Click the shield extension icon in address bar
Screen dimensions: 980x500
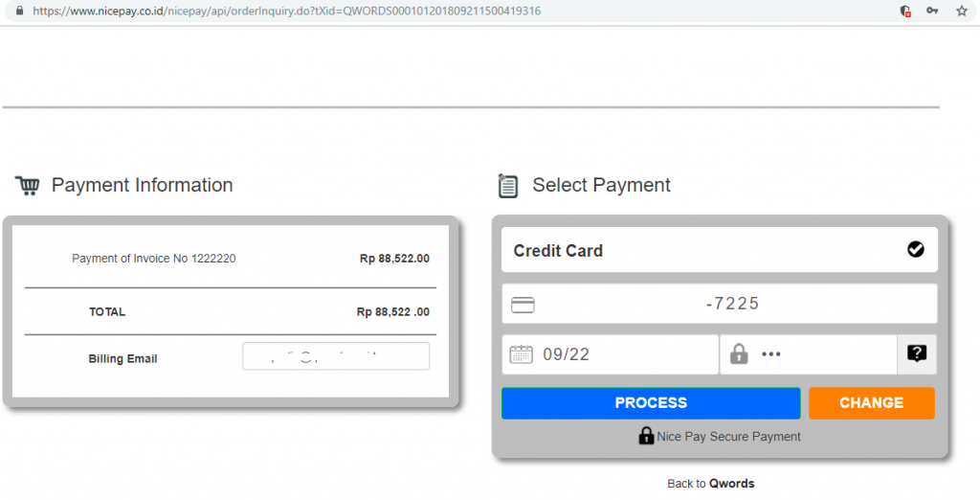pos(905,11)
